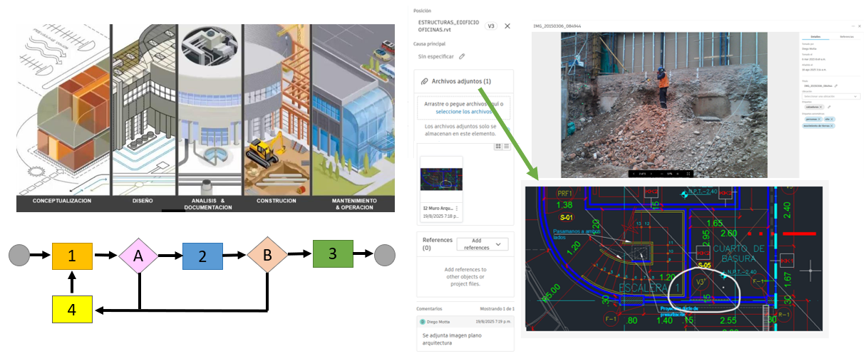Click the V3 version badge
Screen dimensions: 868x356
(x=491, y=26)
